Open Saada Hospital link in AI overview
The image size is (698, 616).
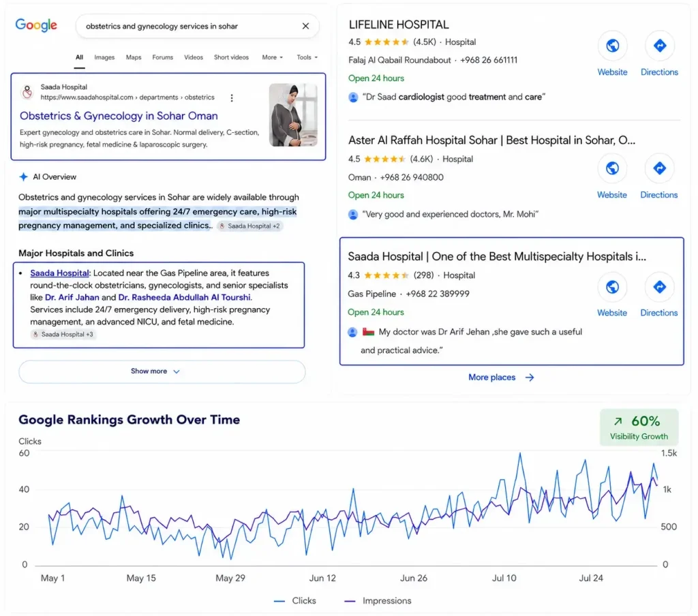[x=59, y=273]
